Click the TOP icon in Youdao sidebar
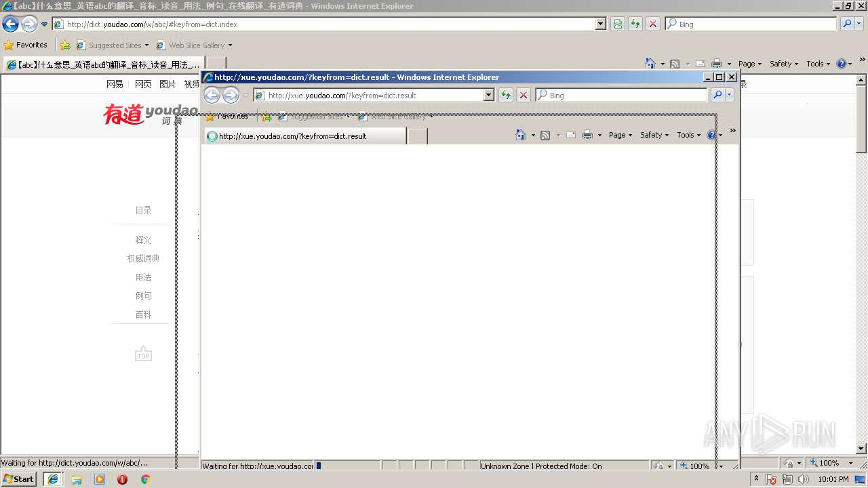Screen dimensions: 868x488 click(143, 354)
